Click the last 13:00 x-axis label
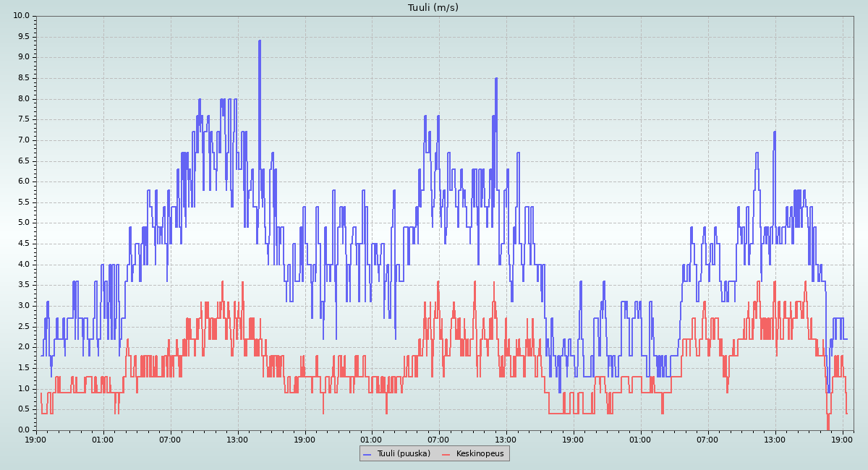 [x=775, y=439]
